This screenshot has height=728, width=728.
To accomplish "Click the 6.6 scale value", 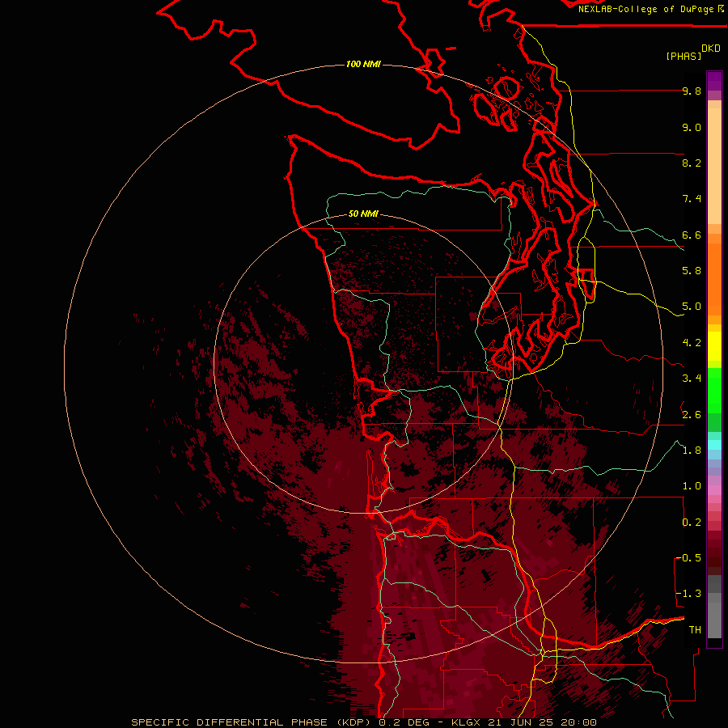I will (692, 235).
